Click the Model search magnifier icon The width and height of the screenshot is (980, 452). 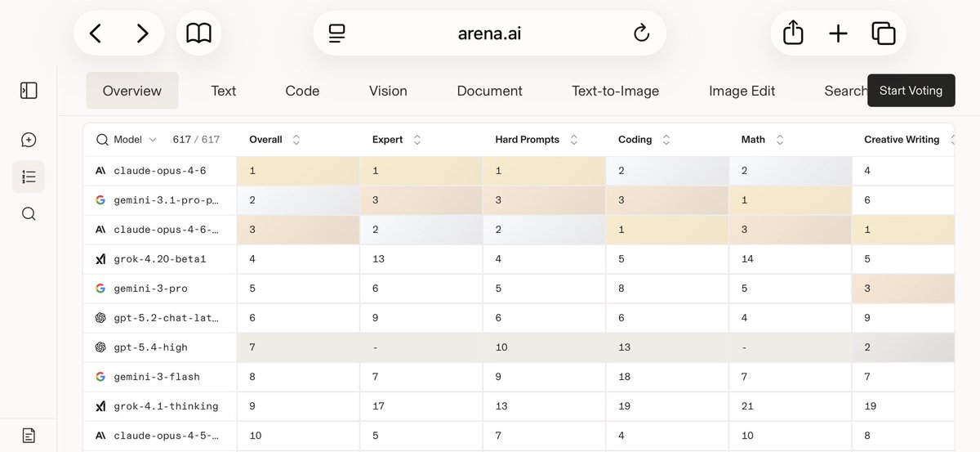[x=102, y=140]
